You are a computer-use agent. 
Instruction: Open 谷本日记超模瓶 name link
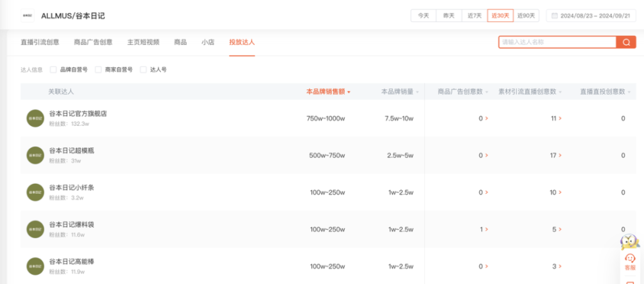point(72,151)
